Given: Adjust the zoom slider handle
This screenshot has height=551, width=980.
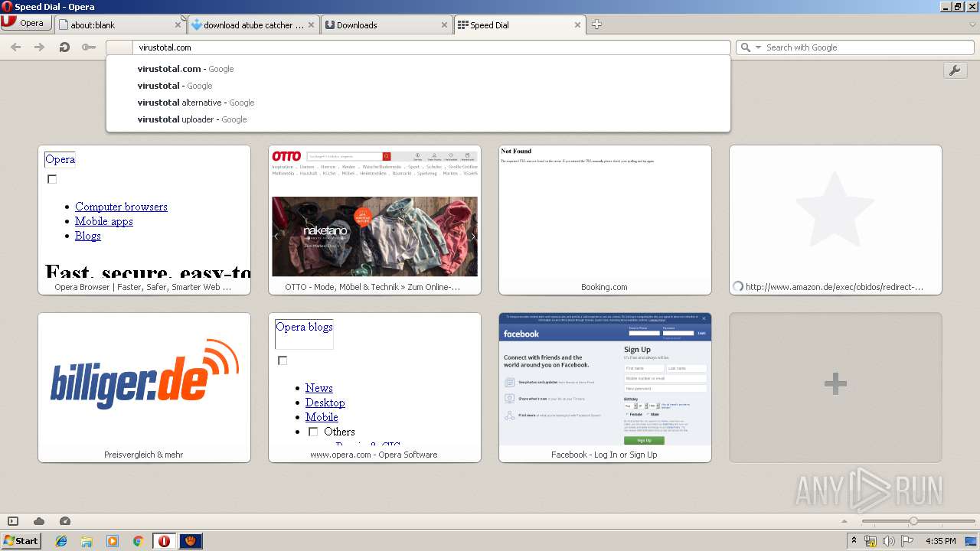Looking at the screenshot, I should click(x=913, y=521).
